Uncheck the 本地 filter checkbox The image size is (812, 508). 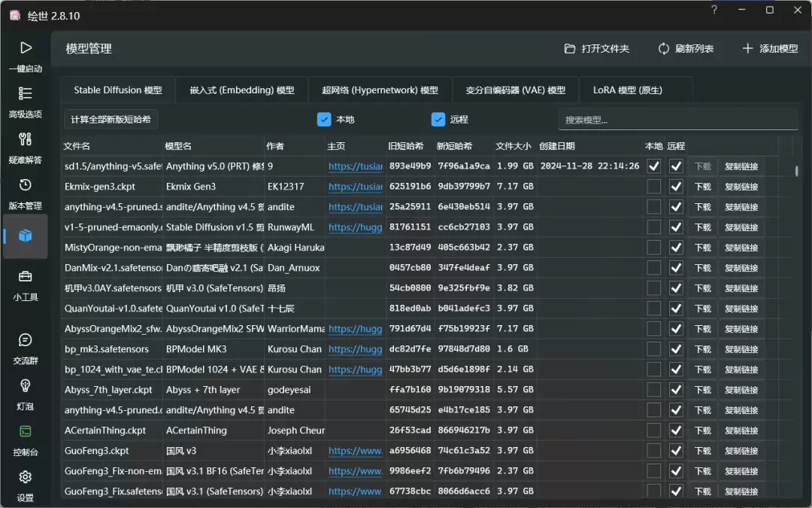324,119
